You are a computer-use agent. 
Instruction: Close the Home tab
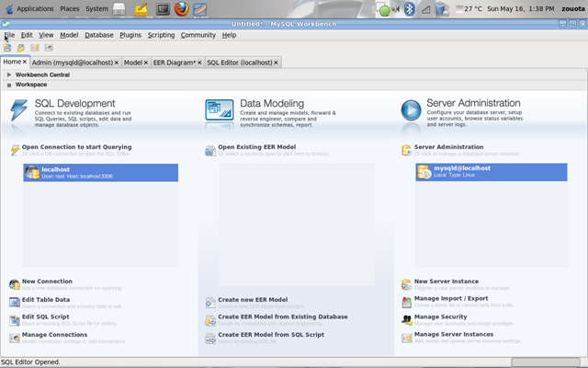pos(25,62)
